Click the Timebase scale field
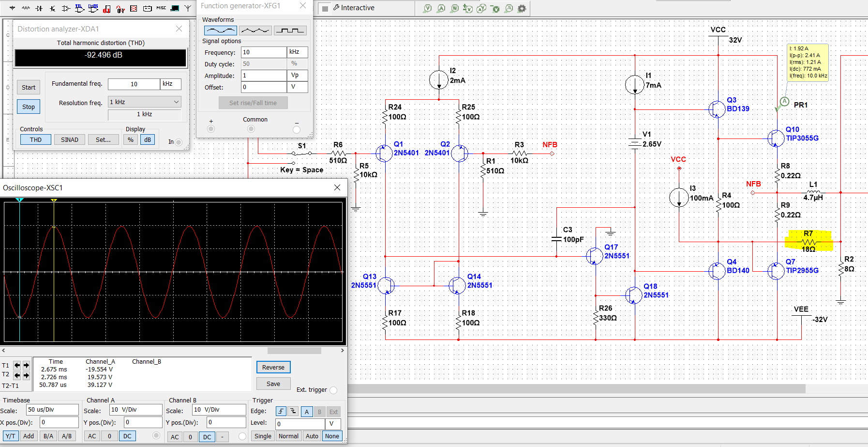Viewport: 868px width, 447px height. pos(52,410)
